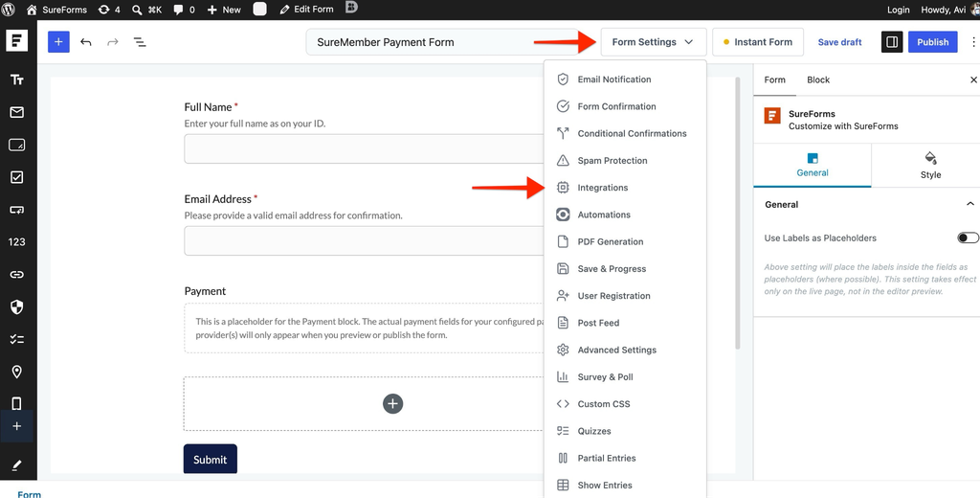Screen dimensions: 980x498
Task: Publish the form
Action: pos(932,42)
